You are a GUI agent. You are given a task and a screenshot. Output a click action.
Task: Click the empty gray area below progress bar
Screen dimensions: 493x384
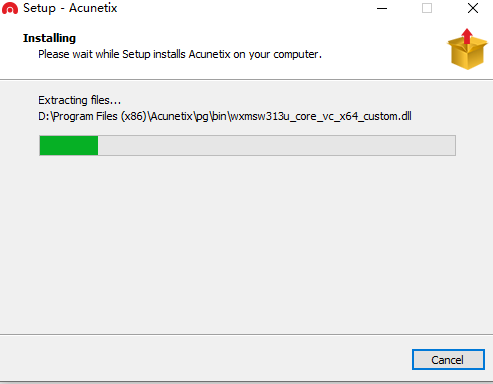(x=246, y=243)
